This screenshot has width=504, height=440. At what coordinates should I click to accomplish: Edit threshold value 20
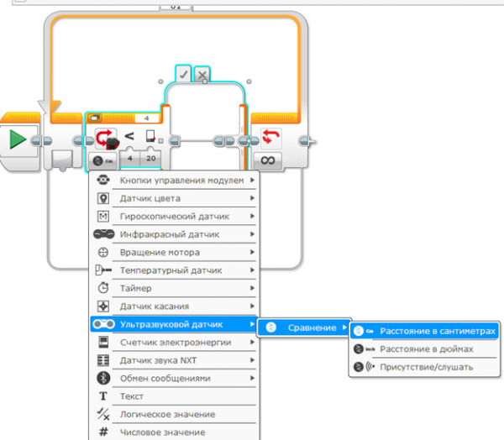click(150, 158)
